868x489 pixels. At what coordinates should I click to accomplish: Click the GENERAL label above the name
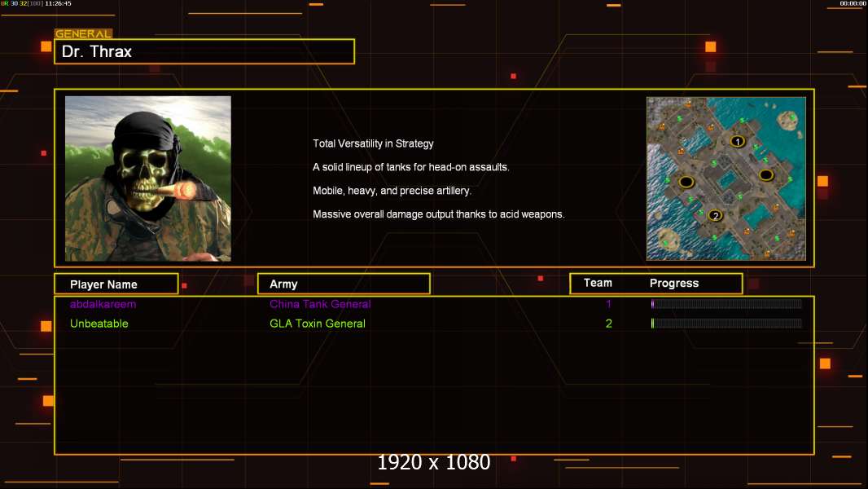[x=83, y=33]
